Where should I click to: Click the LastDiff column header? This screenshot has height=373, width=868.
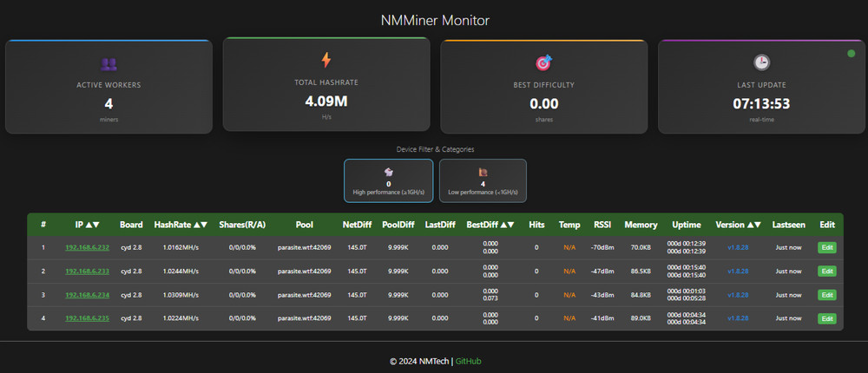pos(440,225)
